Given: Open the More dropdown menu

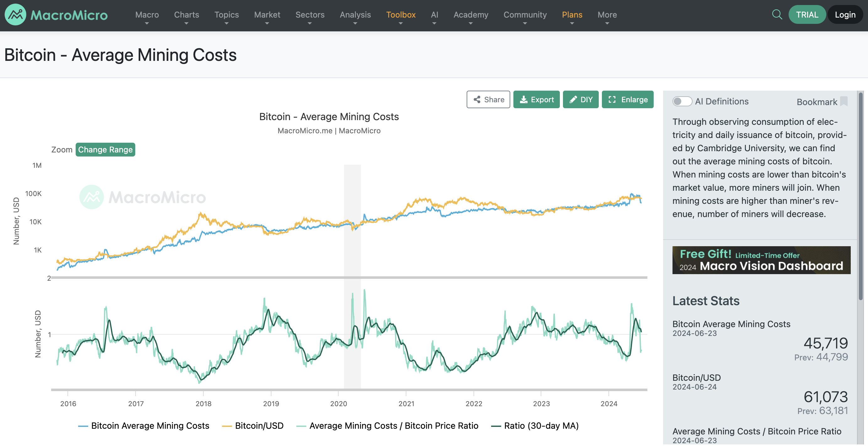Looking at the screenshot, I should pyautogui.click(x=607, y=15).
